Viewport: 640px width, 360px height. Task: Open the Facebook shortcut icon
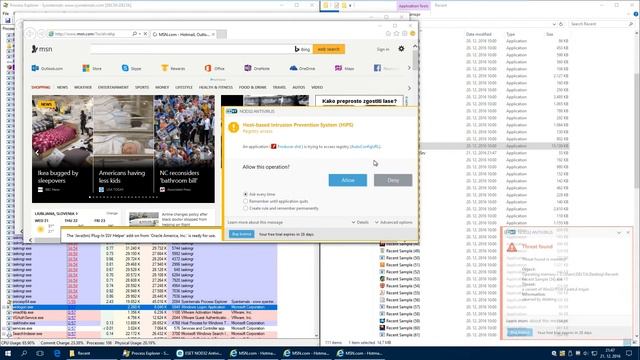(x=377, y=68)
